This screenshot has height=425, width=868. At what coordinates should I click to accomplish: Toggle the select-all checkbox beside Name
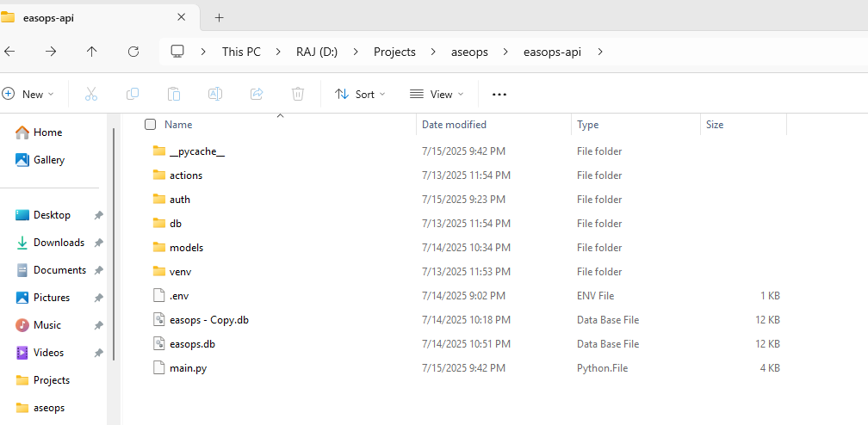pos(151,125)
